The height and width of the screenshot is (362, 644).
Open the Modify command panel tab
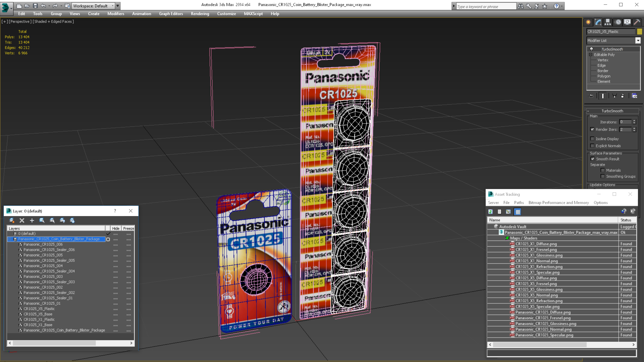(598, 22)
